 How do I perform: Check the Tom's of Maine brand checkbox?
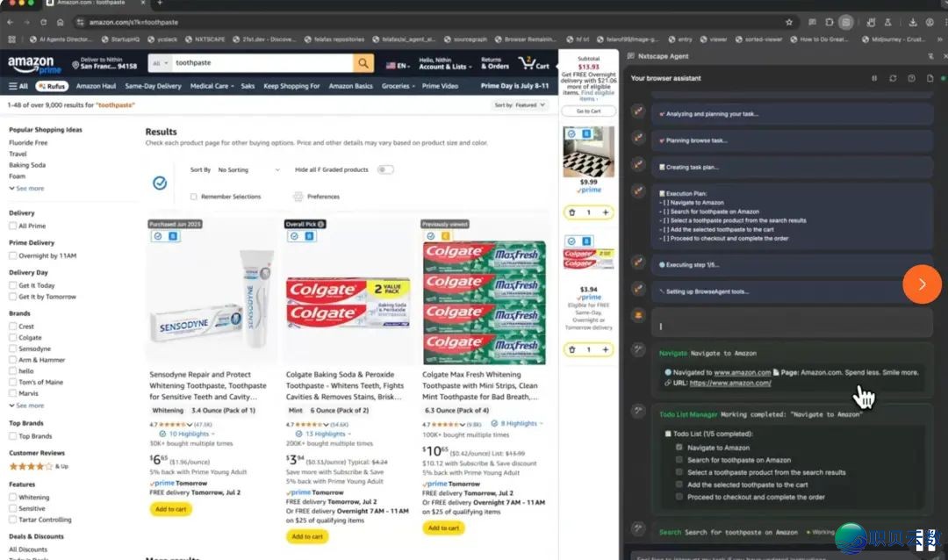(12, 382)
